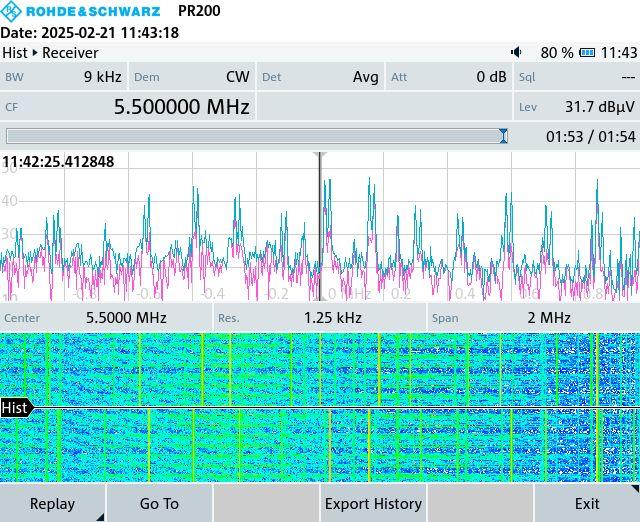Open the Dem CW demodulation field

[192, 77]
